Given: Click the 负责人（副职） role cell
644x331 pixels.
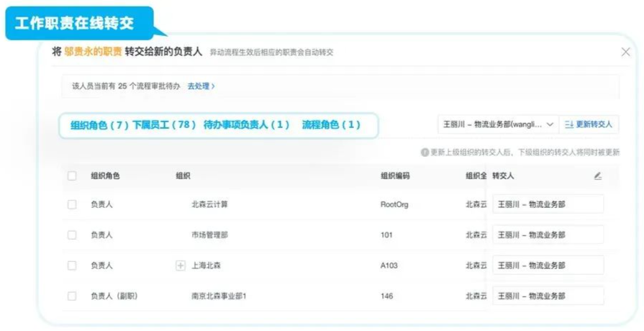Looking at the screenshot, I should click(x=114, y=296).
